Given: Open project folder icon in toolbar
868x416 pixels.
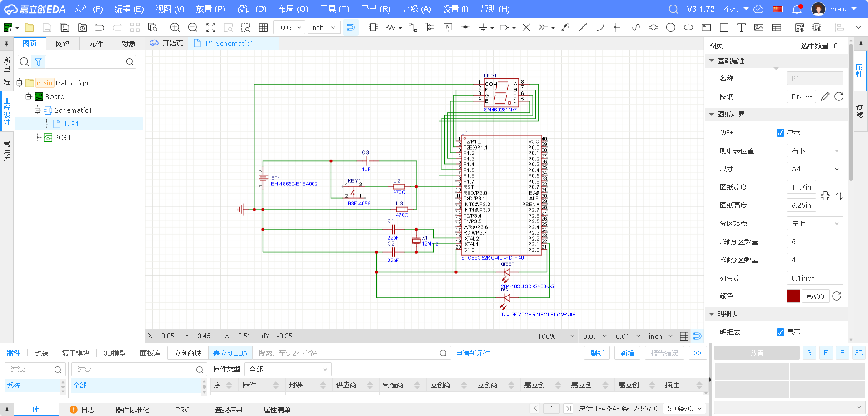Looking at the screenshot, I should pyautogui.click(x=30, y=27).
